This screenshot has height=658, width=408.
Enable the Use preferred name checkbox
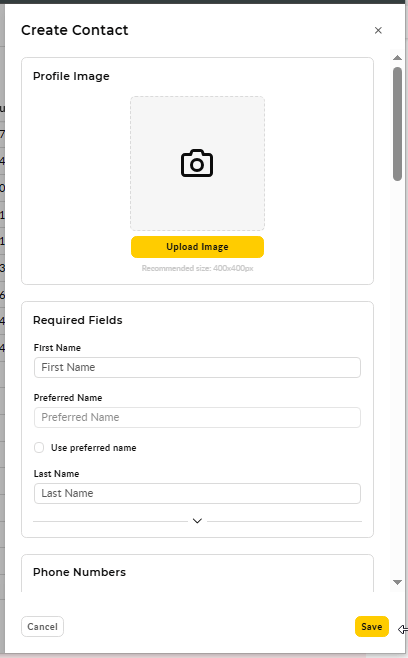point(39,448)
